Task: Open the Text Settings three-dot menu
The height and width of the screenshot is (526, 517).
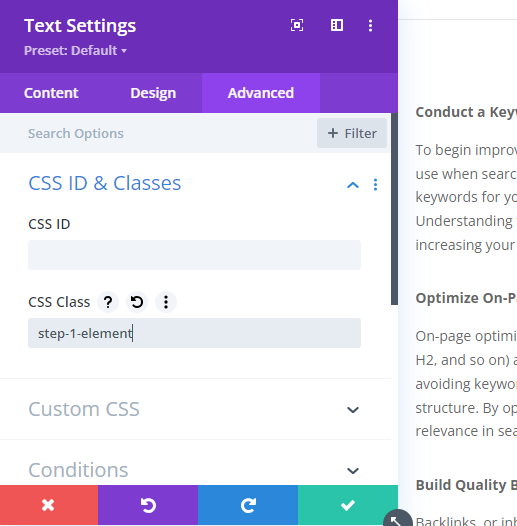Action: [370, 25]
